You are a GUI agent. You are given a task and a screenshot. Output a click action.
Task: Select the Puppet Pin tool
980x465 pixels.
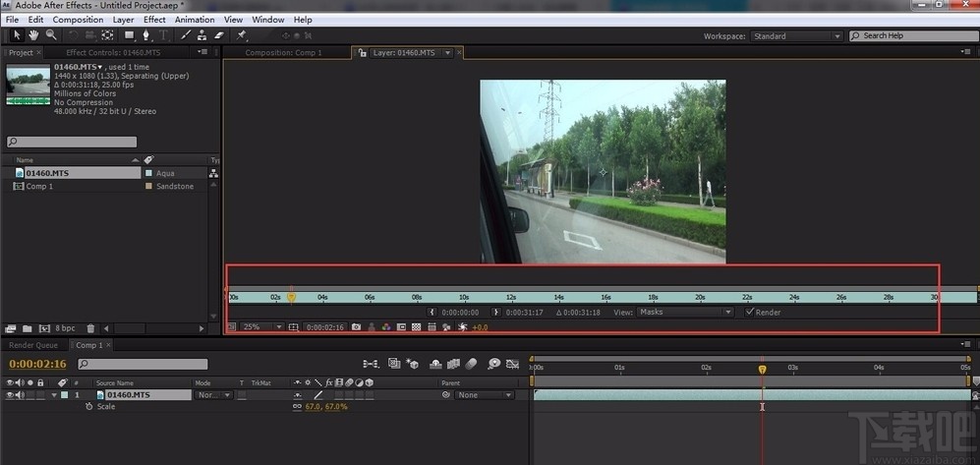[242, 35]
